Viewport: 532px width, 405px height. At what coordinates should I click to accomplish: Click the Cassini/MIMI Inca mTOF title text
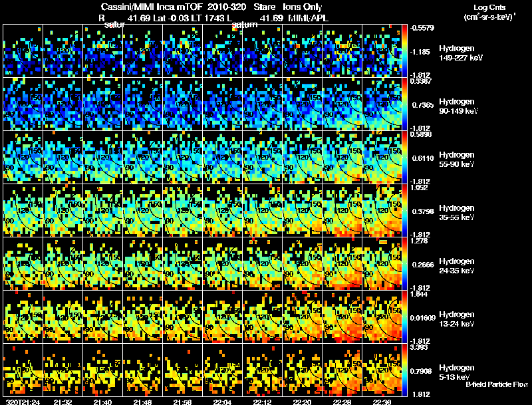152,7
